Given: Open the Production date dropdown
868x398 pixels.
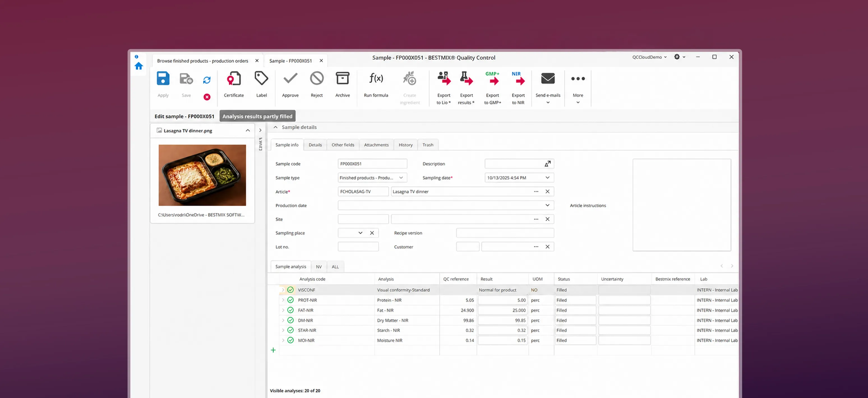Looking at the screenshot, I should (x=548, y=205).
